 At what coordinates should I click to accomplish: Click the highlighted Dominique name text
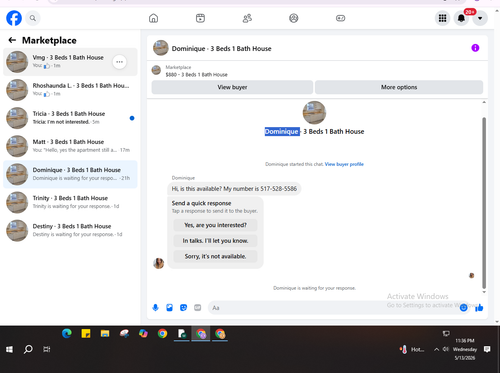tap(282, 132)
